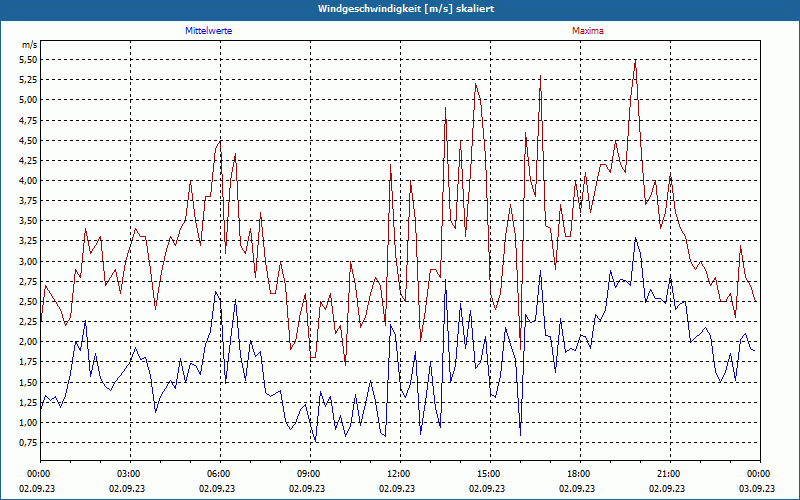Viewport: 800px width, 500px height.
Task: Click the 09:00 time label
Action: click(308, 474)
